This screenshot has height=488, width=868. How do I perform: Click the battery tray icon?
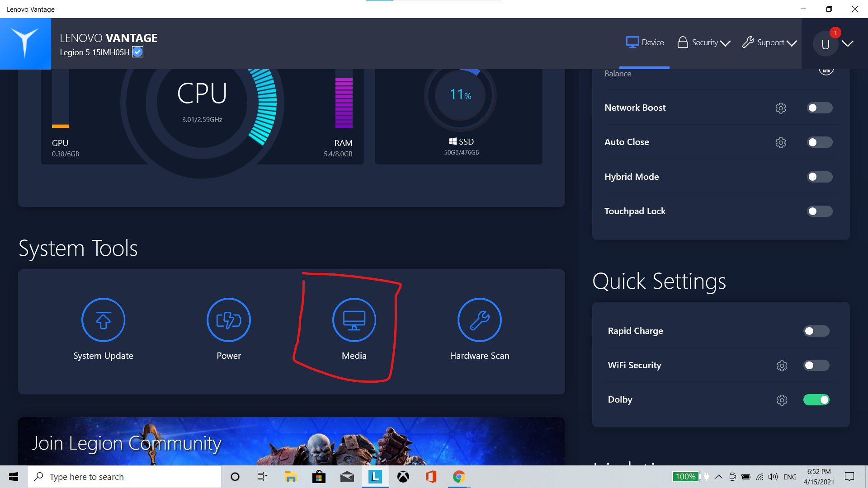[746, 477]
